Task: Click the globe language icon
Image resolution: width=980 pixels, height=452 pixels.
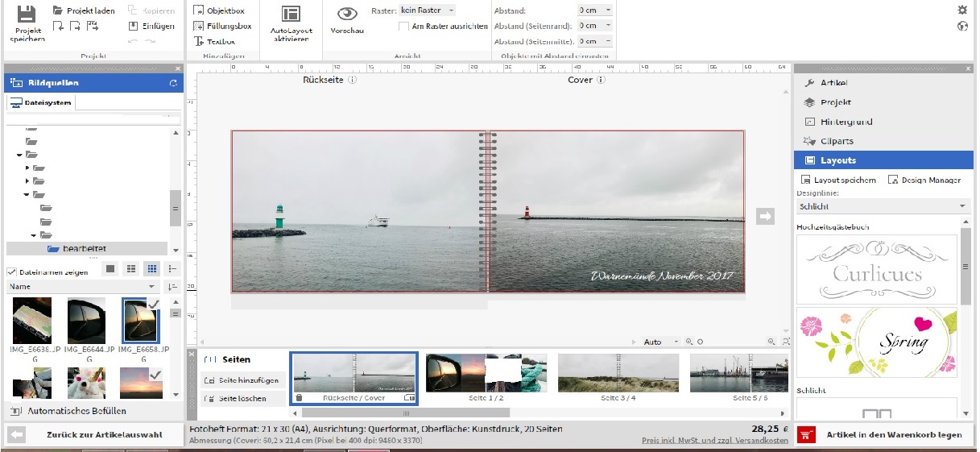Action: pyautogui.click(x=962, y=26)
